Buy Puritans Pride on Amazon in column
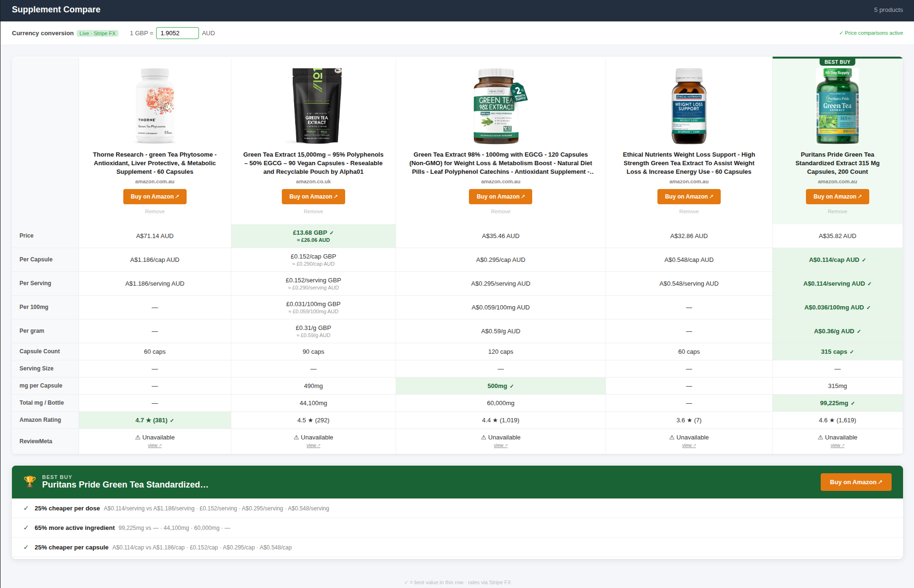Screen dimensions: 914x588 pos(837,197)
